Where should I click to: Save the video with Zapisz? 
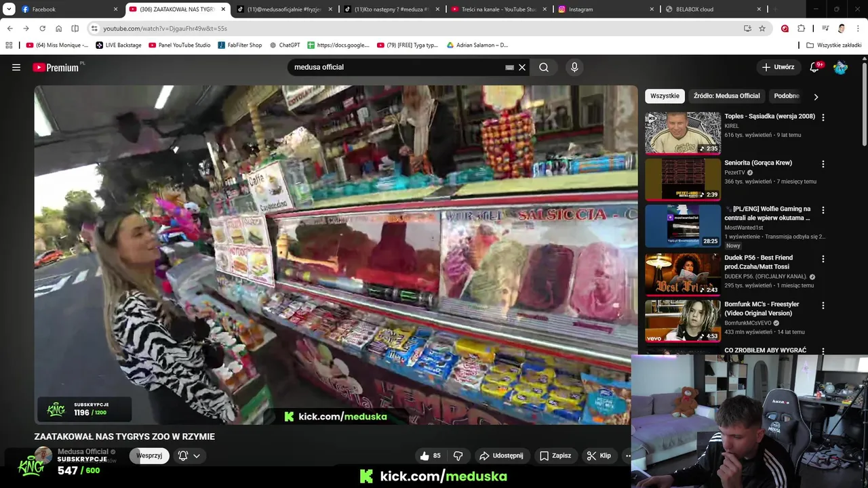555,455
